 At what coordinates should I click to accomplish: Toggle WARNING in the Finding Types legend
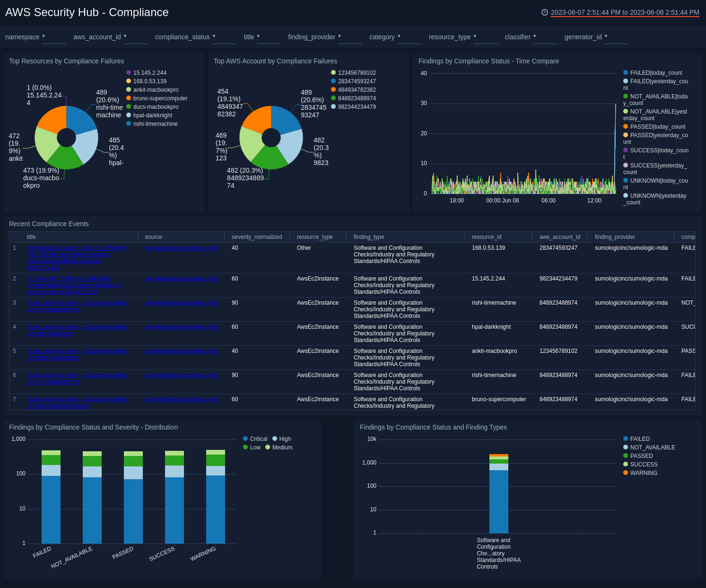(x=640, y=473)
